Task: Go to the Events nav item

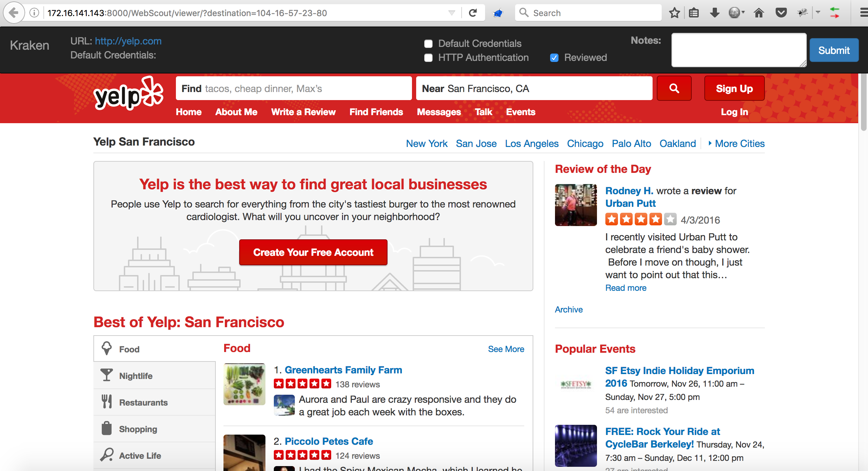Action: point(520,112)
